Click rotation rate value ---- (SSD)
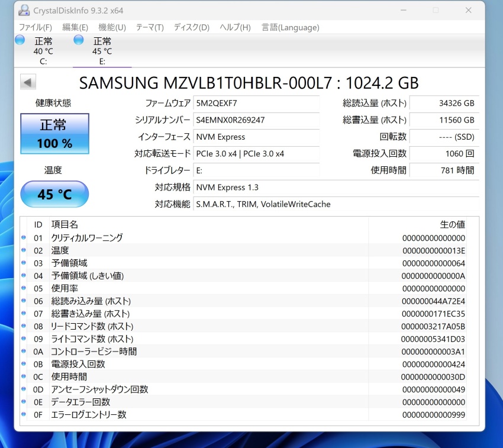The height and width of the screenshot is (448, 503). (444, 137)
